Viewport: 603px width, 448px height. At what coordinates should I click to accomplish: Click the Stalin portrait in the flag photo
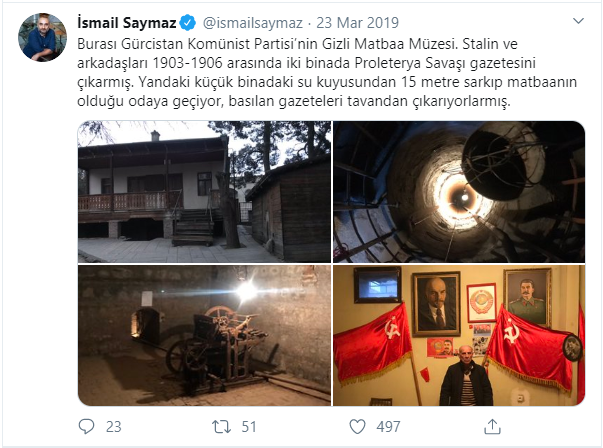pyautogui.click(x=527, y=297)
